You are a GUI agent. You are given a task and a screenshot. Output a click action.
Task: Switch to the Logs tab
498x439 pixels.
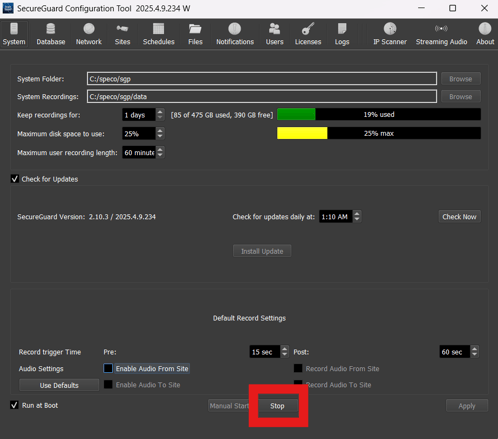(342, 34)
